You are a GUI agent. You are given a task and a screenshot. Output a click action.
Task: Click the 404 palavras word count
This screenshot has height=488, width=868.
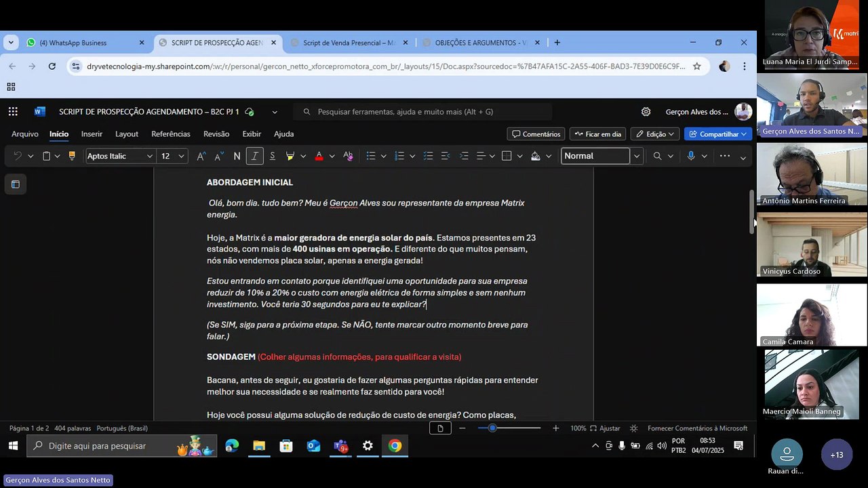tap(73, 428)
